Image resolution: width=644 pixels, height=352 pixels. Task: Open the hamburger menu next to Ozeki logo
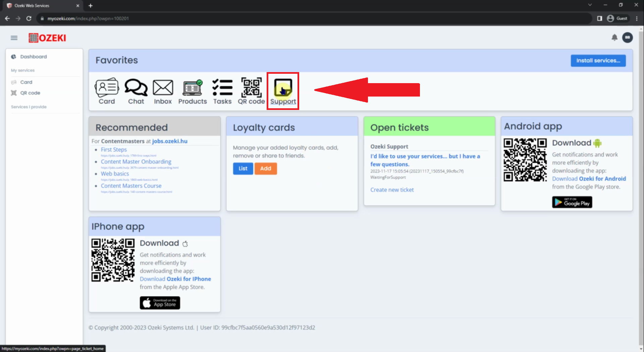(14, 38)
